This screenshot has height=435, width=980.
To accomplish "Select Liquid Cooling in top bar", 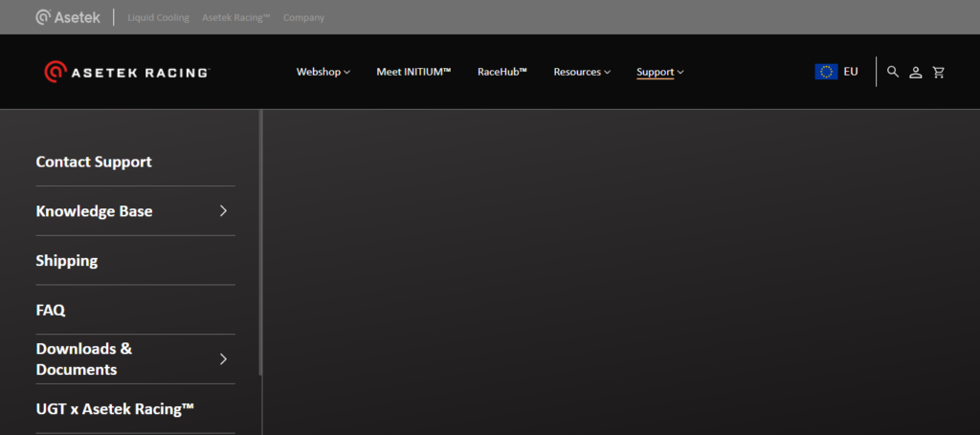I will pyautogui.click(x=158, y=17).
